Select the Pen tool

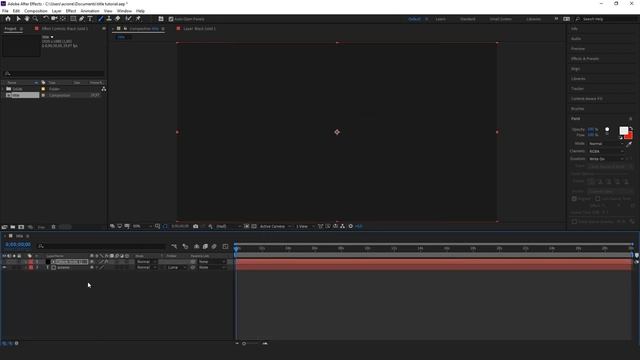pyautogui.click(x=82, y=19)
